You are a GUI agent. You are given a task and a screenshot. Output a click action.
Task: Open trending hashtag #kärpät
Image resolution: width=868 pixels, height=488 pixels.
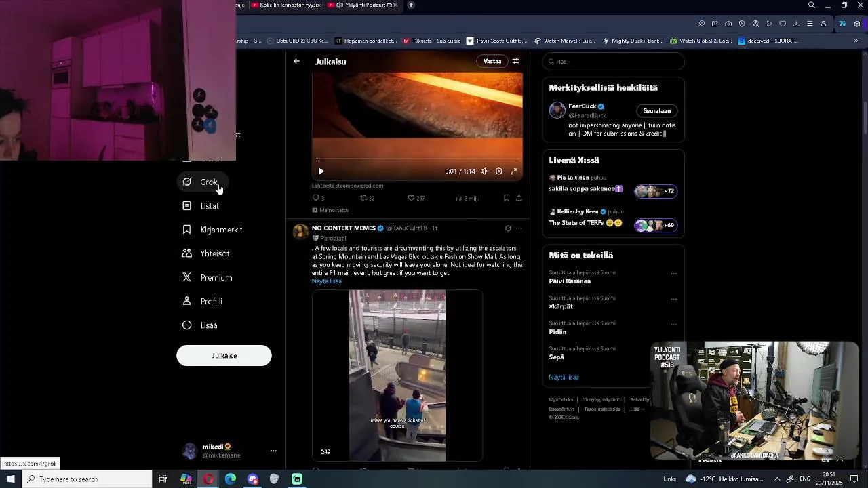[x=561, y=307]
